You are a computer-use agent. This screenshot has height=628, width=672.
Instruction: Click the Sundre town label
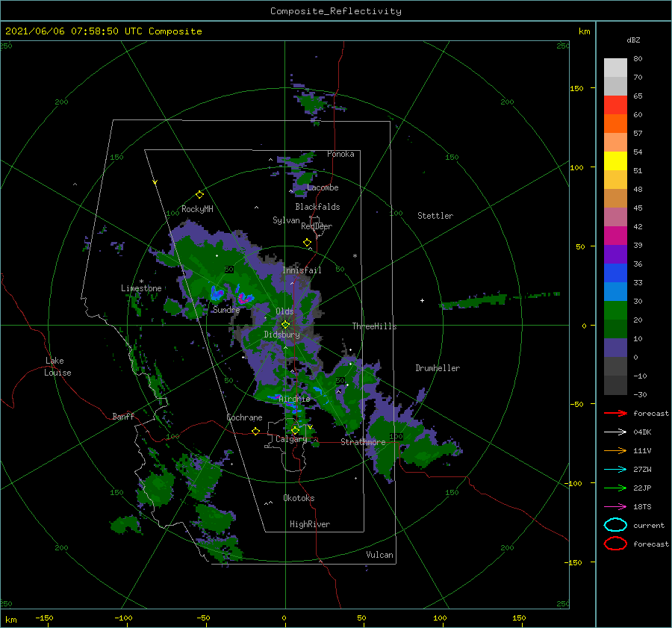[x=226, y=309]
